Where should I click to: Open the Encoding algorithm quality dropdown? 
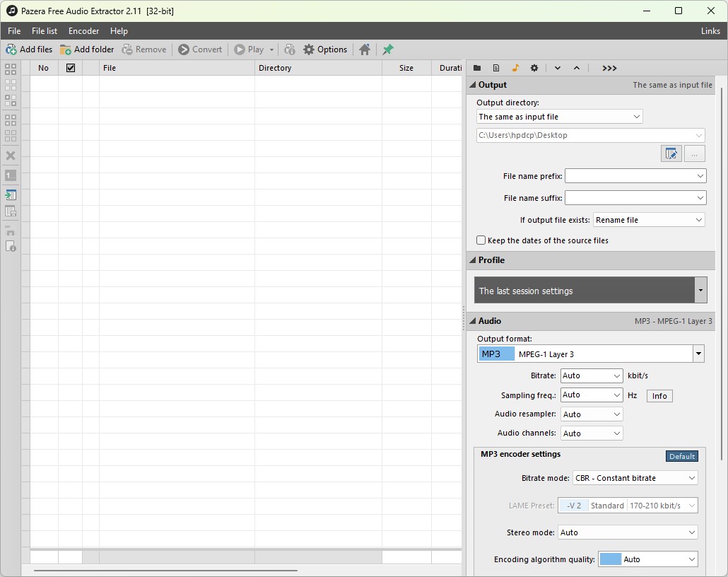(648, 559)
